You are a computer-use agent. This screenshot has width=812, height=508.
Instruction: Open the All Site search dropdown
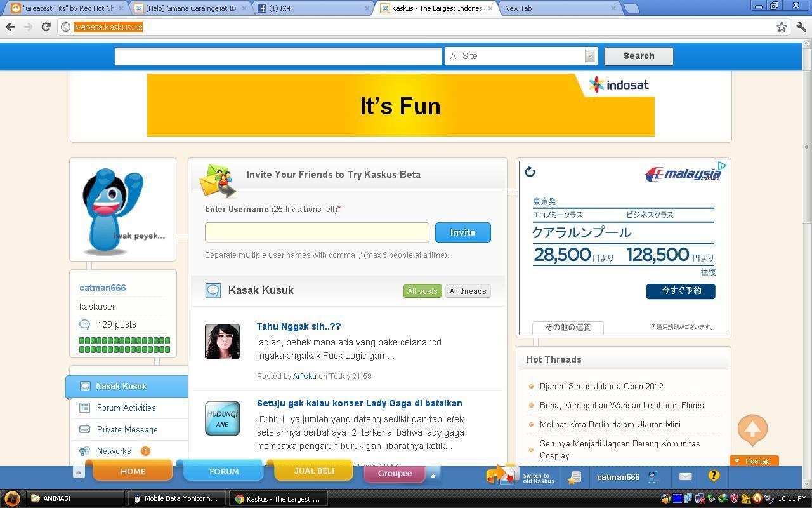pyautogui.click(x=521, y=56)
